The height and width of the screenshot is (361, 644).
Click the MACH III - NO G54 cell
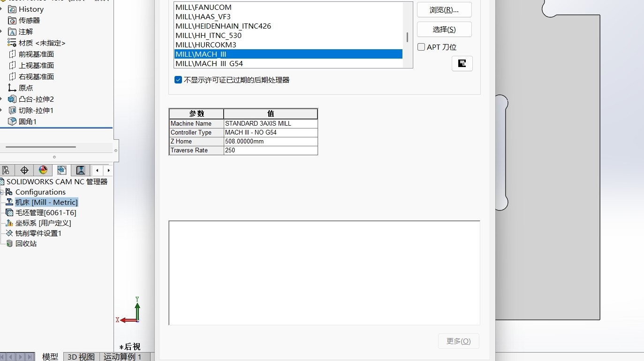pos(271,132)
